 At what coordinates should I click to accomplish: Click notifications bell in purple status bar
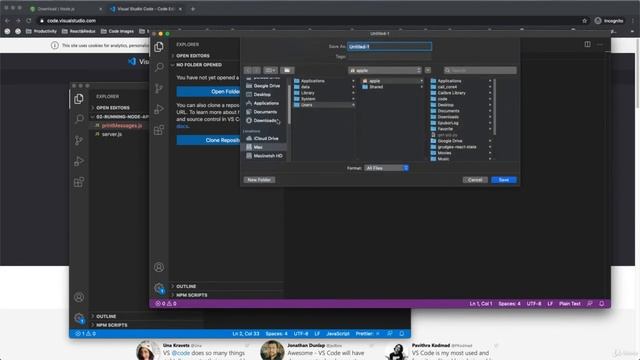(602, 304)
